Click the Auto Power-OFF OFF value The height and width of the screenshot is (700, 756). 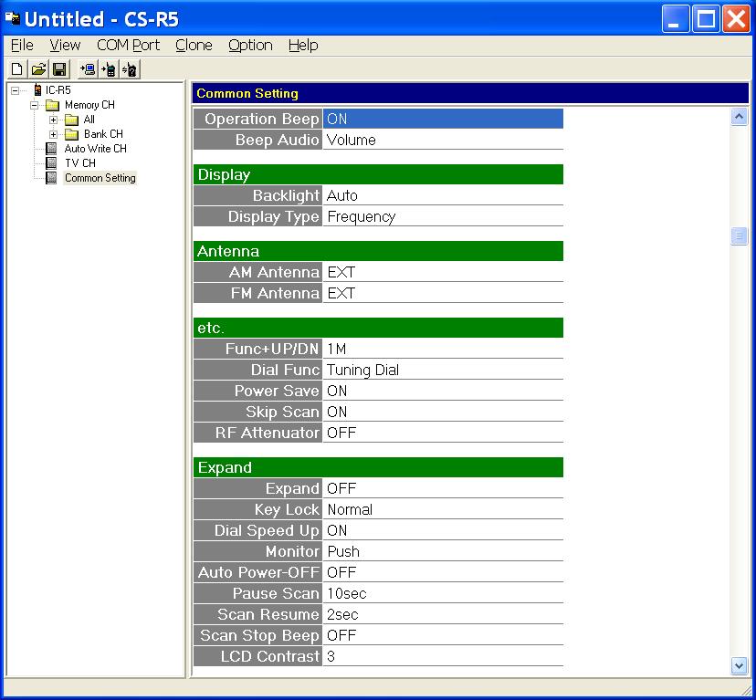[443, 572]
